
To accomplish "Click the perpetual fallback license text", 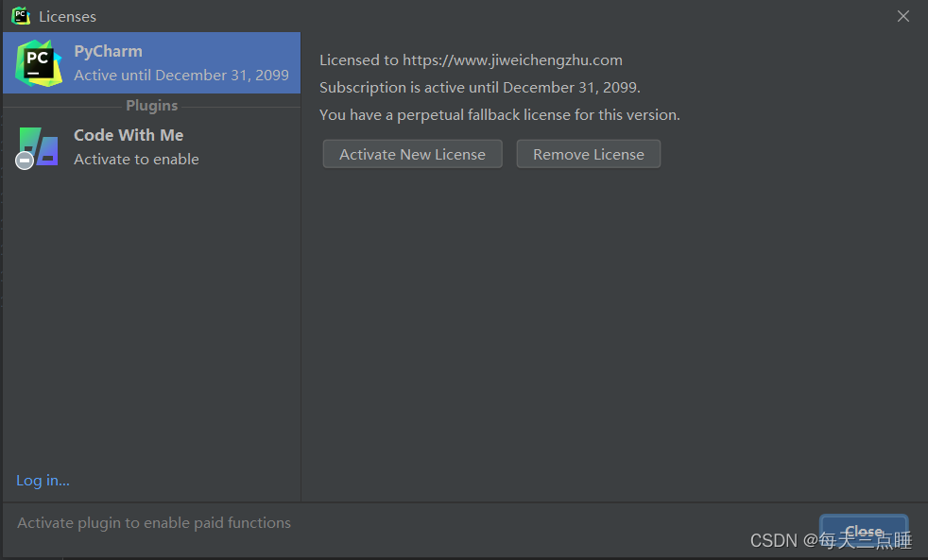I will pos(500,114).
